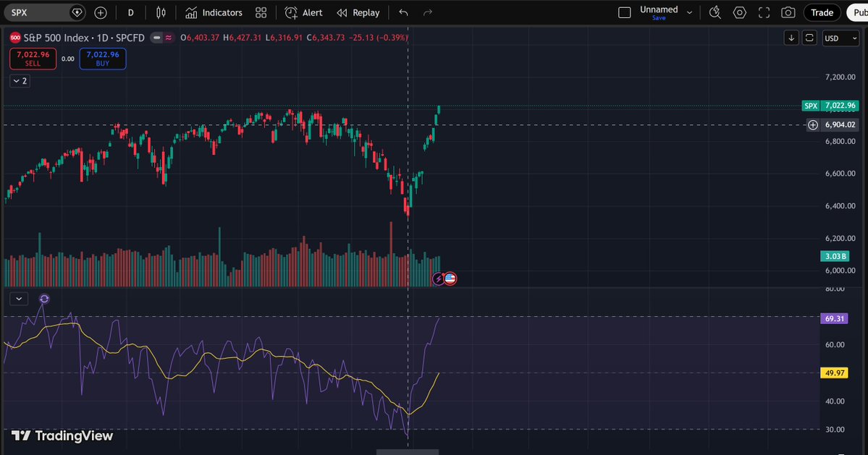Screen dimensions: 868x455
Task: Click the 3.03 B volume label
Action: (835, 256)
